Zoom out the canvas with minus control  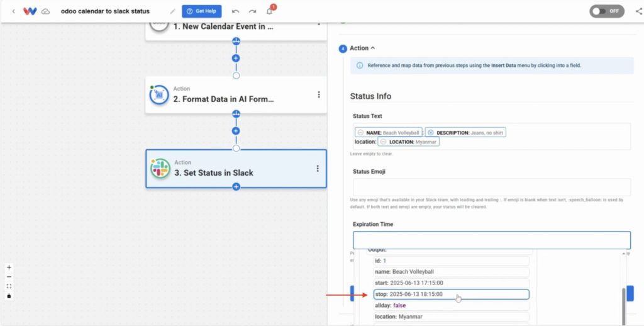click(9, 277)
